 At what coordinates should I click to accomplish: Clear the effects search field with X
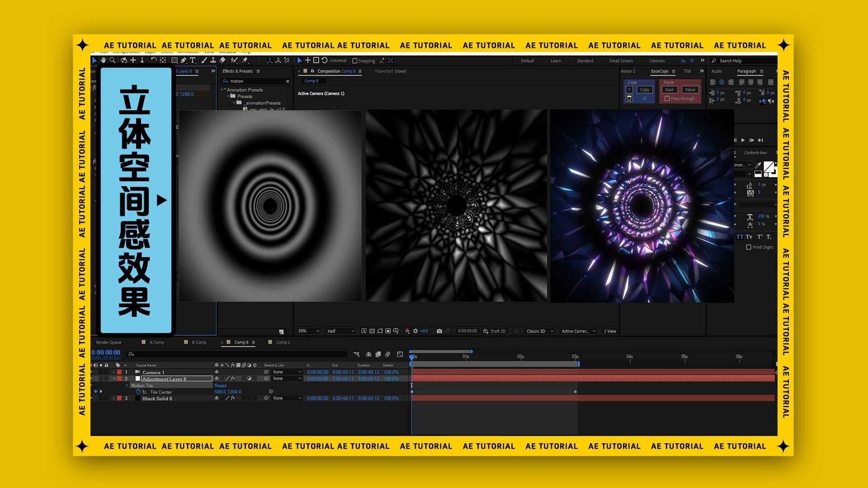[288, 81]
